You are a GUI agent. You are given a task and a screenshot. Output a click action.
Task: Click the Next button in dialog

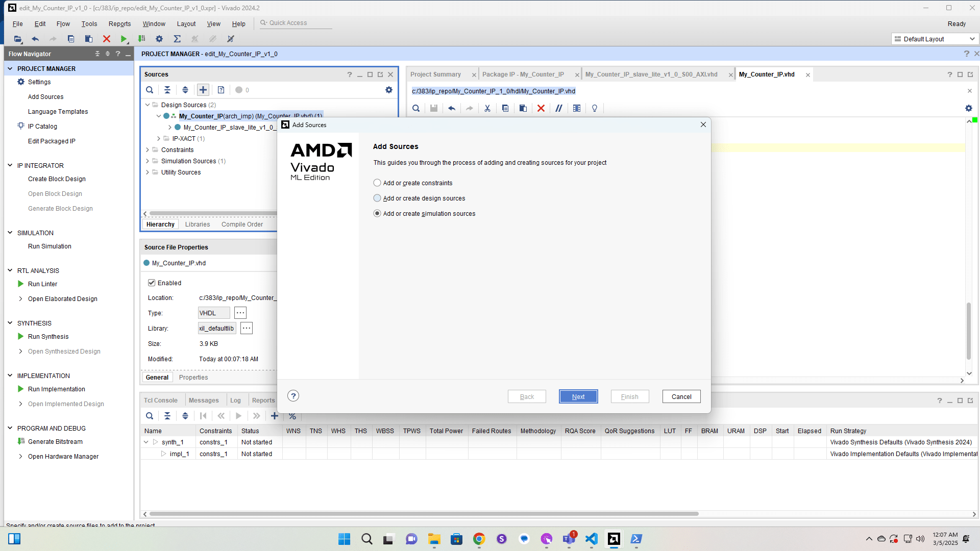[x=578, y=396]
